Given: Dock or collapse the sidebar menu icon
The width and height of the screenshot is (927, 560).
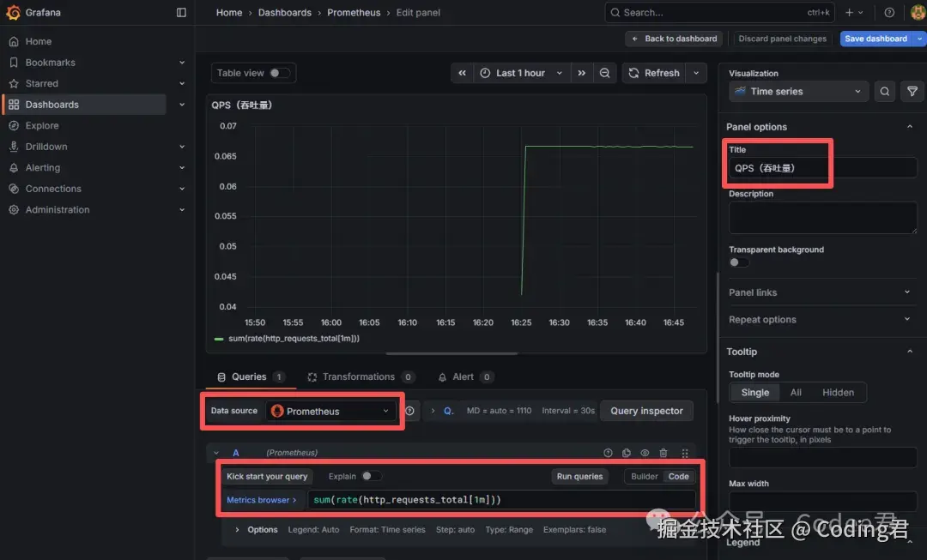Looking at the screenshot, I should pos(181,12).
